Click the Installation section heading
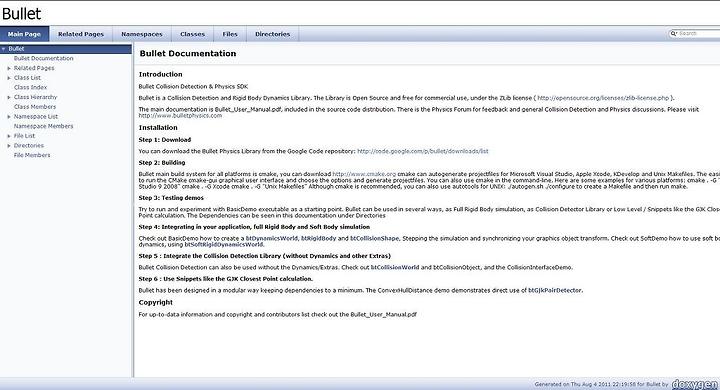This screenshot has width=720, height=390. (158, 128)
